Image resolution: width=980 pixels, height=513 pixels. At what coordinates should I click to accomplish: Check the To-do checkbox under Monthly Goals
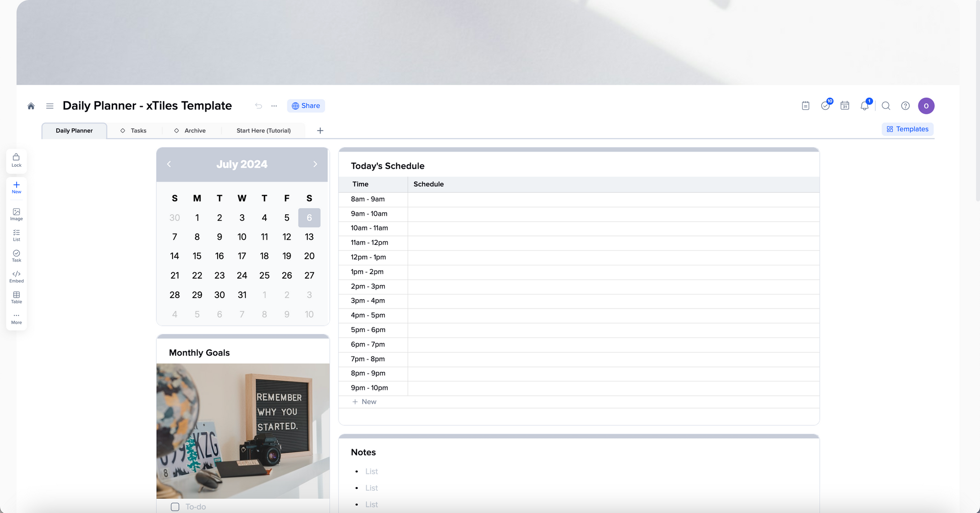[x=175, y=507]
